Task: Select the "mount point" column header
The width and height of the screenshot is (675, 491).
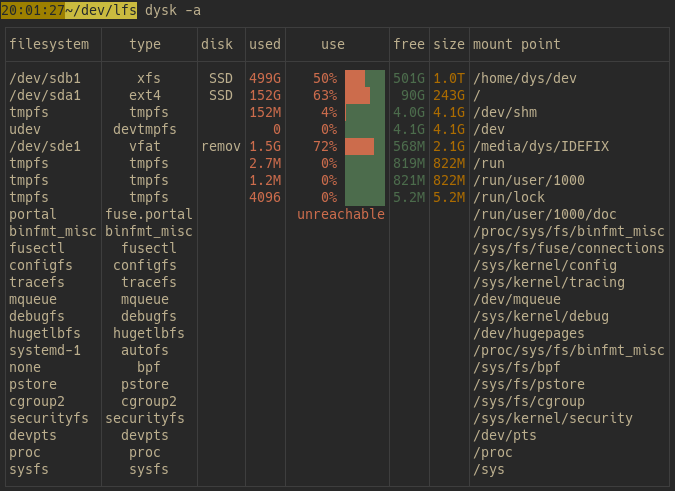Action: coord(517,44)
